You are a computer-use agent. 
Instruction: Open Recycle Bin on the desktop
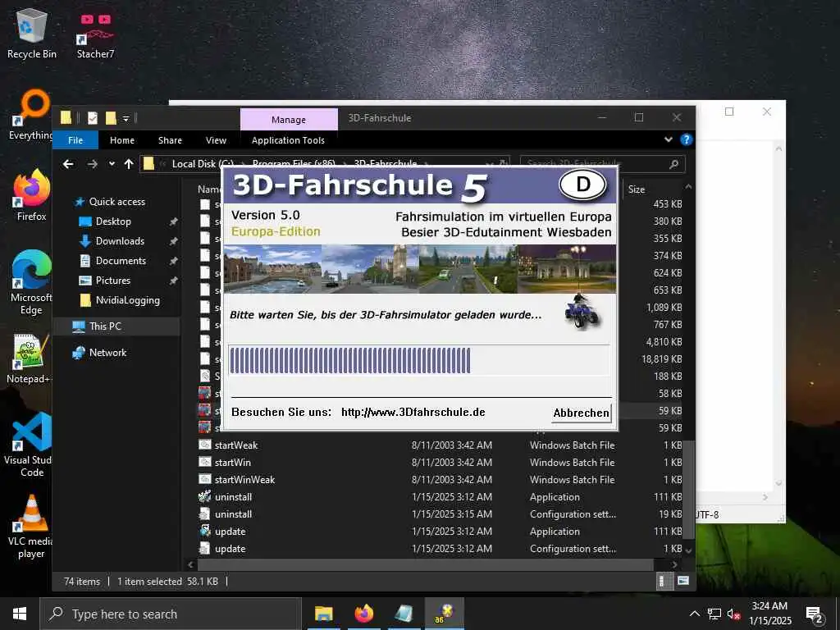point(32,33)
